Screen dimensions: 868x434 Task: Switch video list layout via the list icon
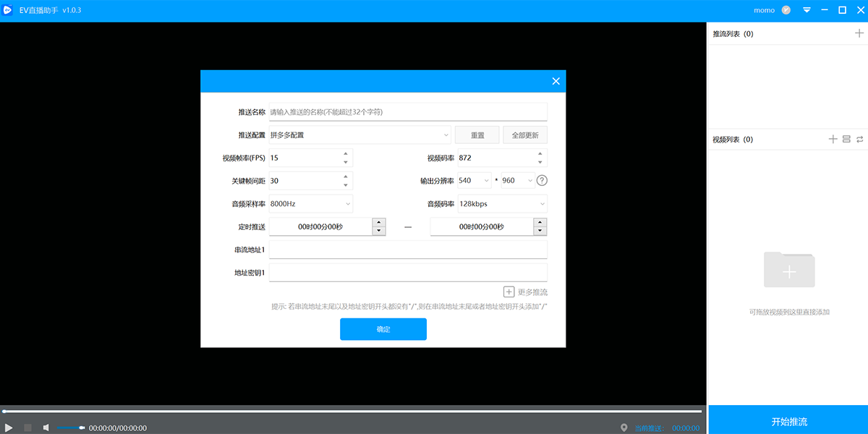pos(846,139)
